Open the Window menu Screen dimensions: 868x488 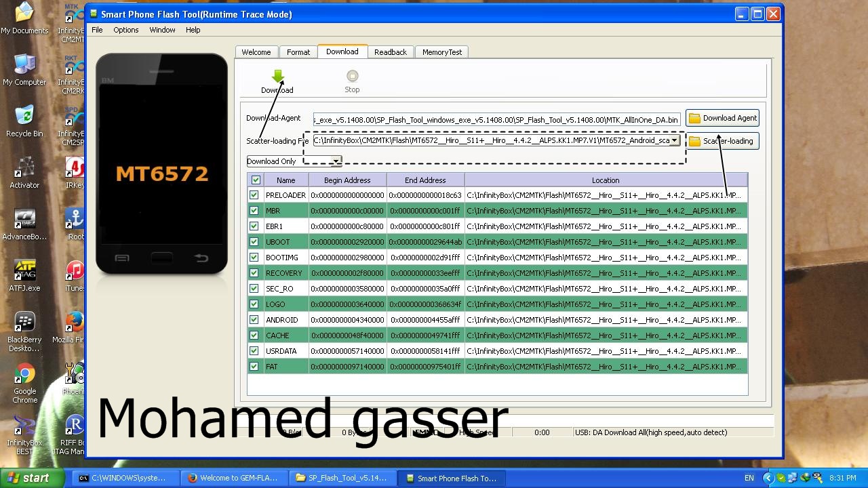point(163,30)
